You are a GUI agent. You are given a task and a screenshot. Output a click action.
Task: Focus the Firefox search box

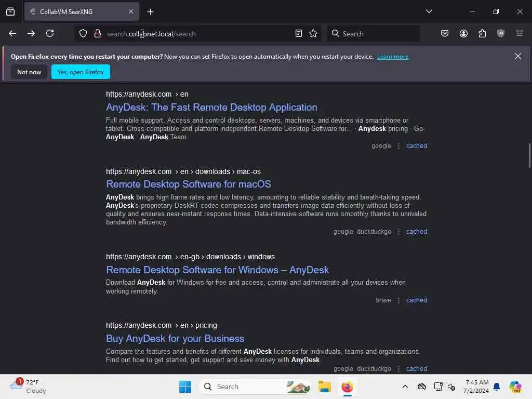coord(373,34)
